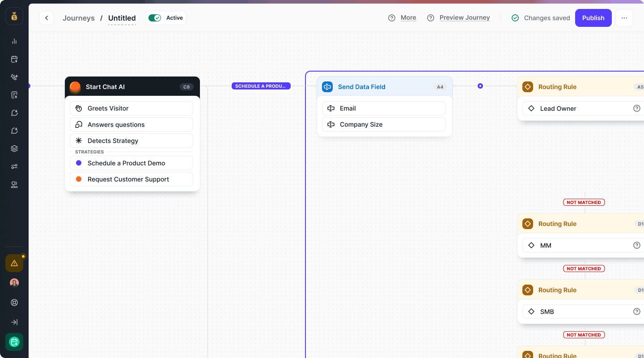This screenshot has width=644, height=358.
Task: Open the Preview Journey link
Action: point(464,17)
